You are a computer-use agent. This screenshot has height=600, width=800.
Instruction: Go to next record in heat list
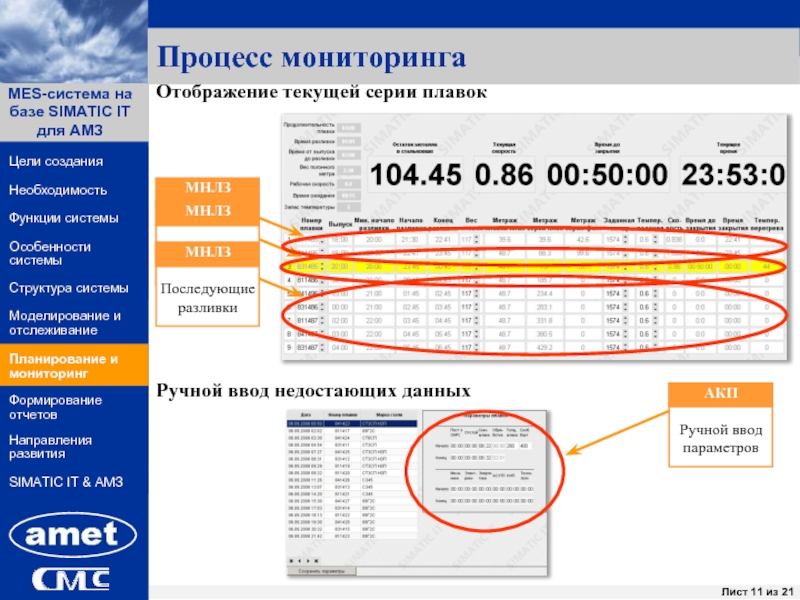[x=308, y=561]
